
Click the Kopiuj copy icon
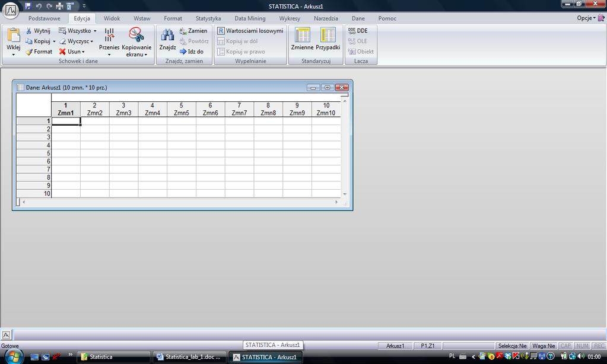pyautogui.click(x=28, y=41)
